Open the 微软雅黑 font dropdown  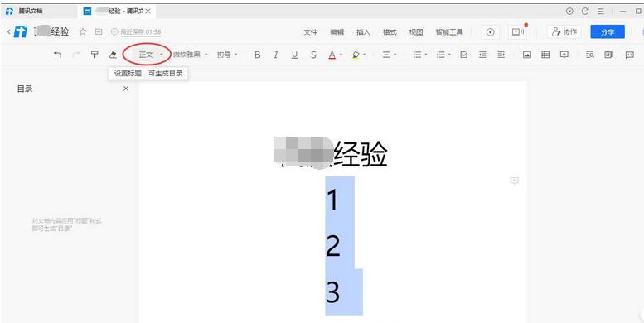[x=191, y=55]
